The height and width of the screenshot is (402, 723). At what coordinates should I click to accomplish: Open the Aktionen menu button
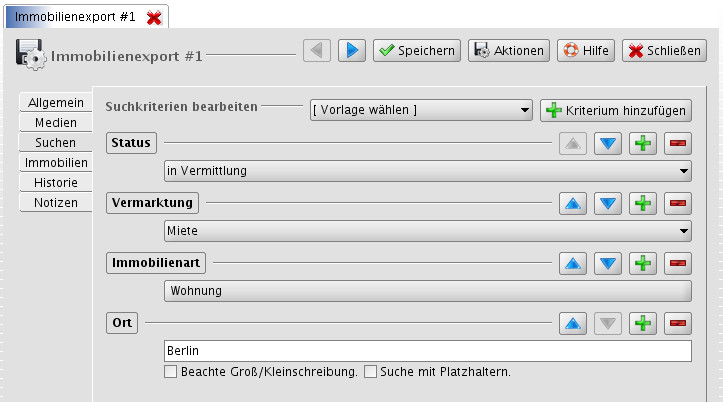point(508,50)
